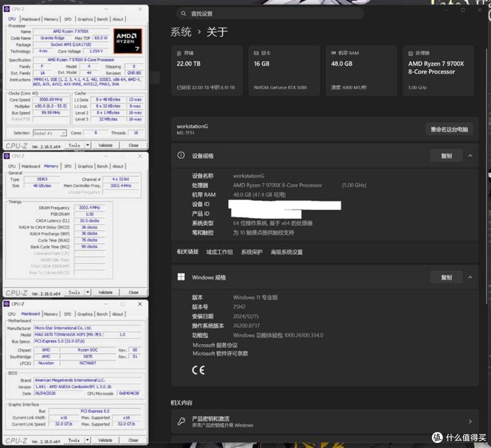Open the 域或工作组 link
The height and width of the screenshot is (448, 491).
220,252
